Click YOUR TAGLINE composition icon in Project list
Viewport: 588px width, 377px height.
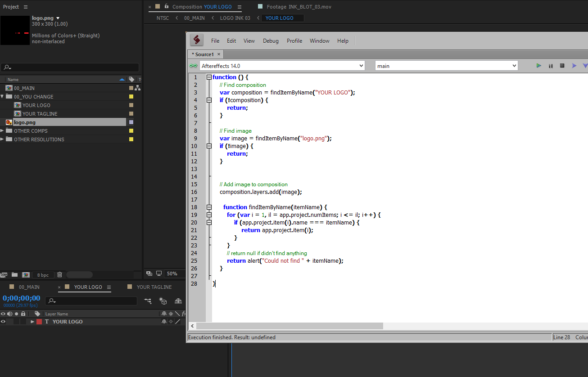click(18, 114)
